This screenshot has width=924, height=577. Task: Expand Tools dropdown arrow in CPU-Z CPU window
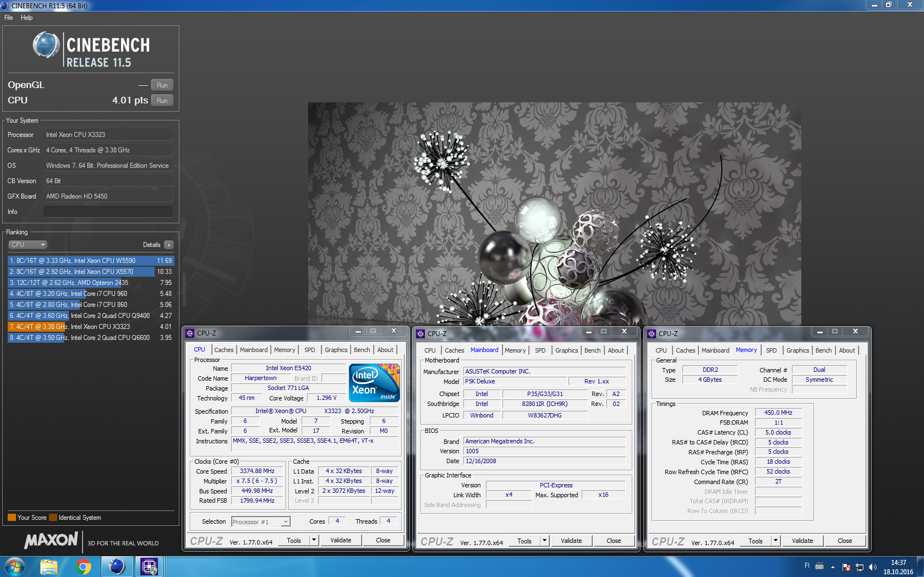(314, 540)
